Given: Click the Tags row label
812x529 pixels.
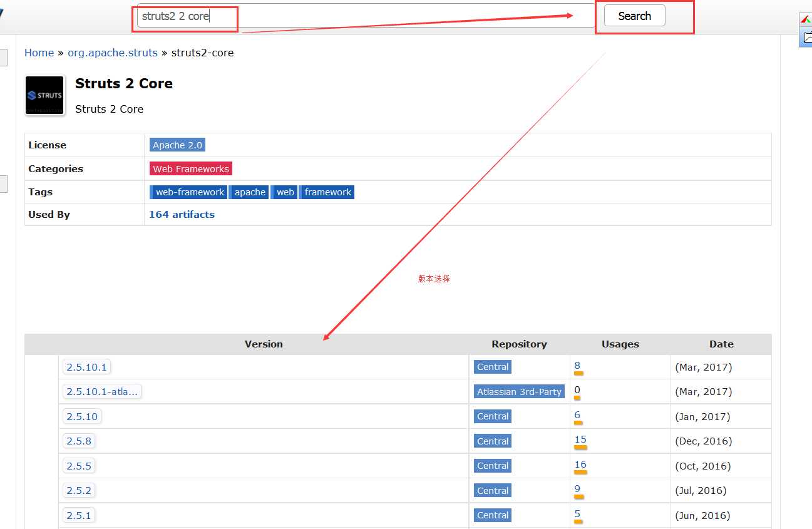Looking at the screenshot, I should pyautogui.click(x=40, y=192).
